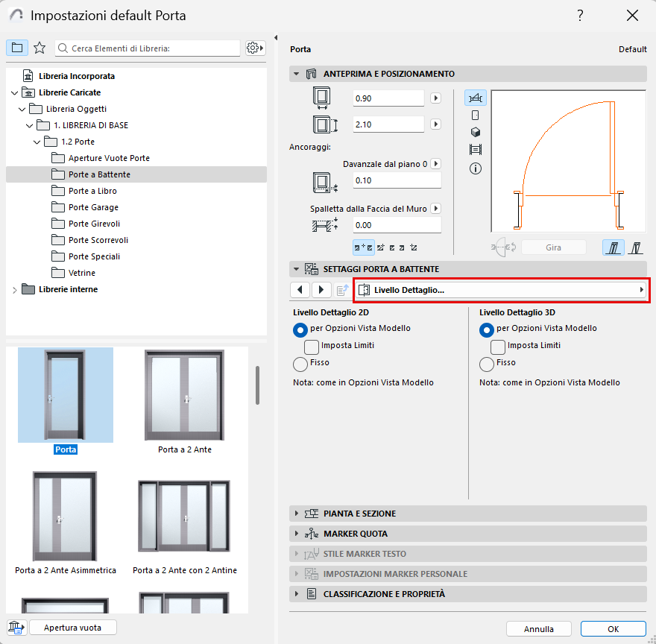Select 2D Fisso radio button
656x644 pixels.
tap(300, 364)
